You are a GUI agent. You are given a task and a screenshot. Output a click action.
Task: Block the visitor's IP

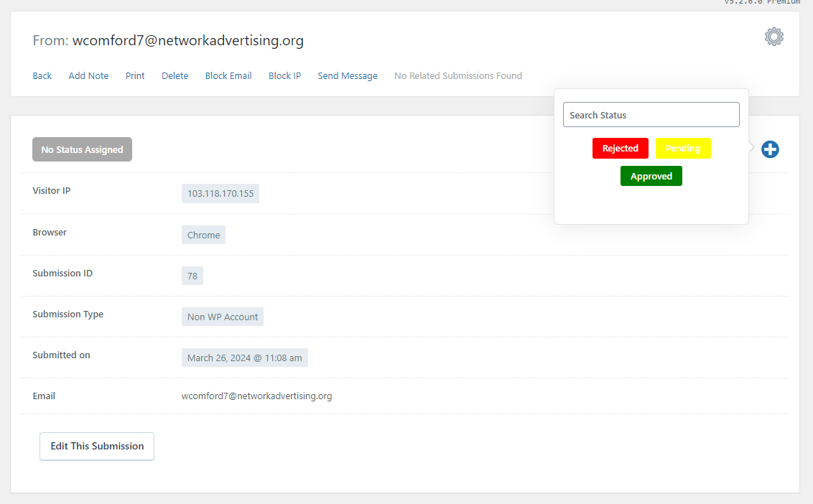(284, 75)
